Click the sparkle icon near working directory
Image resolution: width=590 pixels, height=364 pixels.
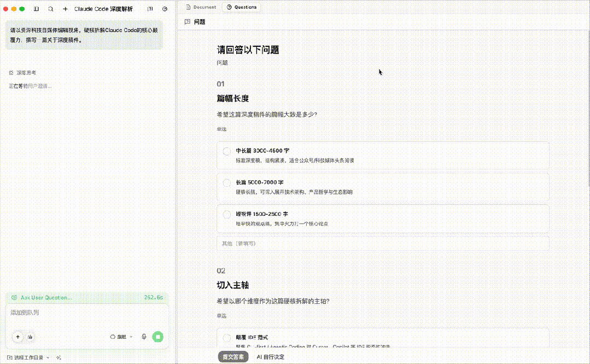(x=59, y=357)
